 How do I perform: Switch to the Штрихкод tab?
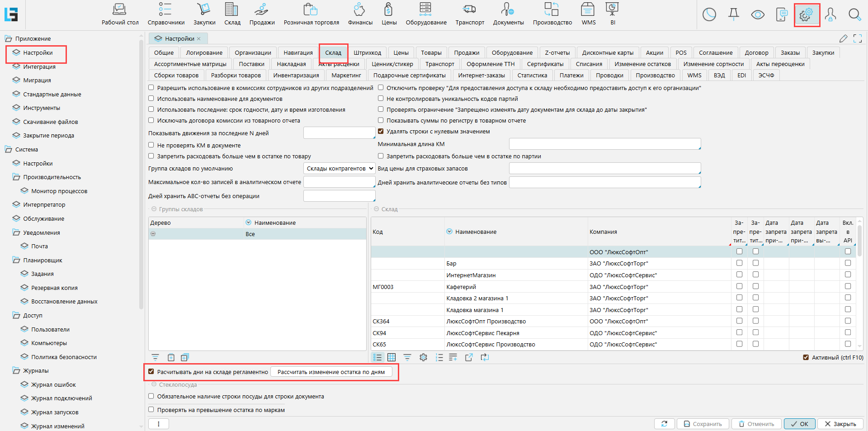(367, 53)
